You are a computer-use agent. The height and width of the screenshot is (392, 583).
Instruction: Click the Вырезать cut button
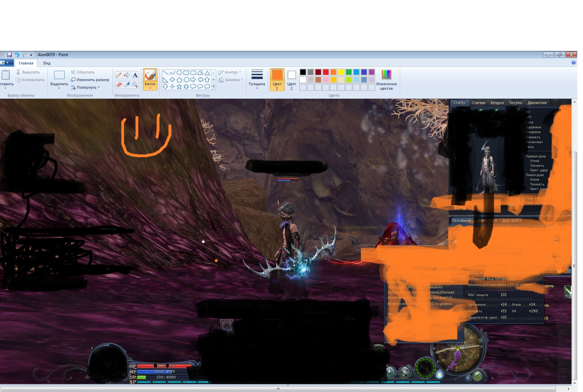(28, 72)
